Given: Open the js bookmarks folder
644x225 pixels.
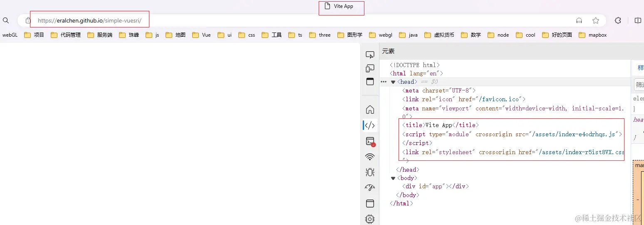Looking at the screenshot, I should pyautogui.click(x=152, y=35).
